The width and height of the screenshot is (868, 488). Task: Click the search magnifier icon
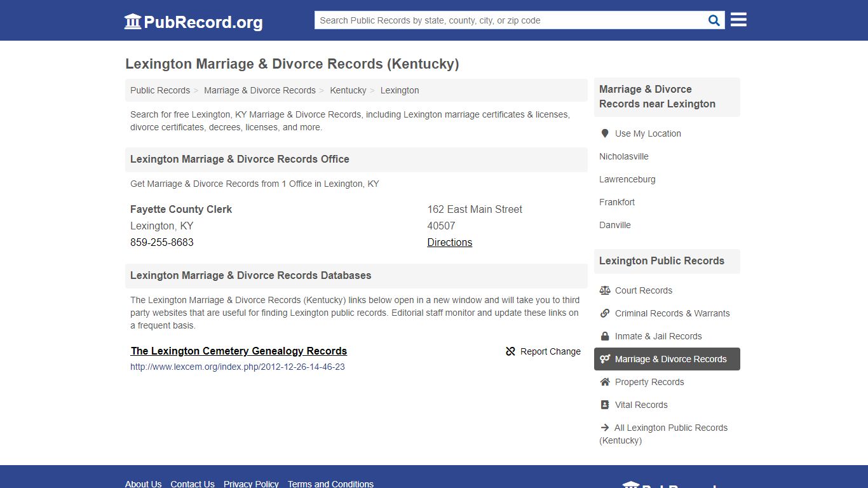tap(714, 20)
